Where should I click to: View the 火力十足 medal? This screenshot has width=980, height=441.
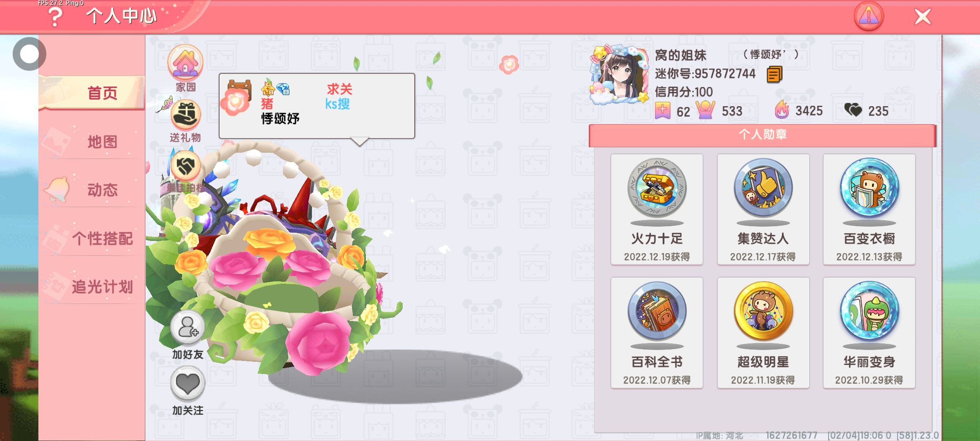(x=657, y=209)
